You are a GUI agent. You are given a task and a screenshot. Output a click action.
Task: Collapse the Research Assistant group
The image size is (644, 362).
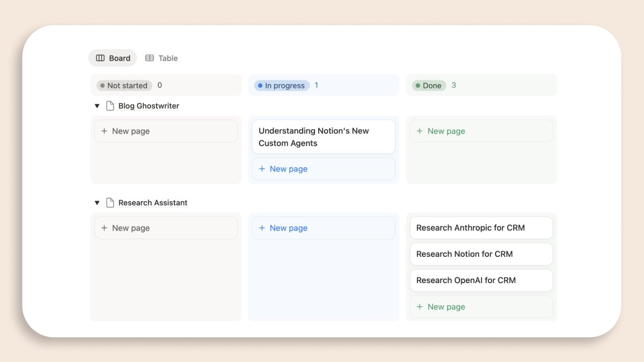97,203
